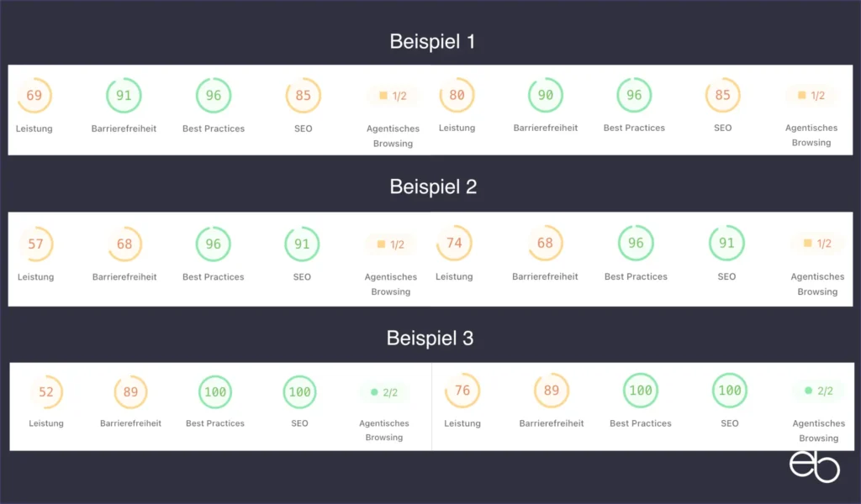This screenshot has height=504, width=861.
Task: Click the 69 Leistung gauge in Beispiel 1
Action: coord(34,96)
